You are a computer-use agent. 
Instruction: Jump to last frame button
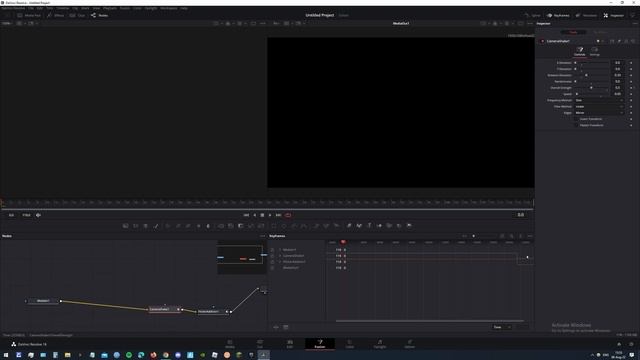(x=278, y=215)
